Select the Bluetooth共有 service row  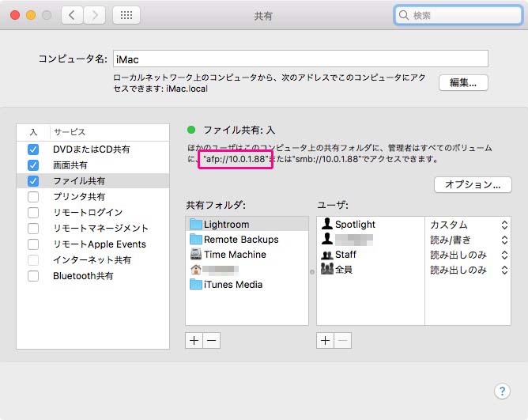click(x=93, y=276)
